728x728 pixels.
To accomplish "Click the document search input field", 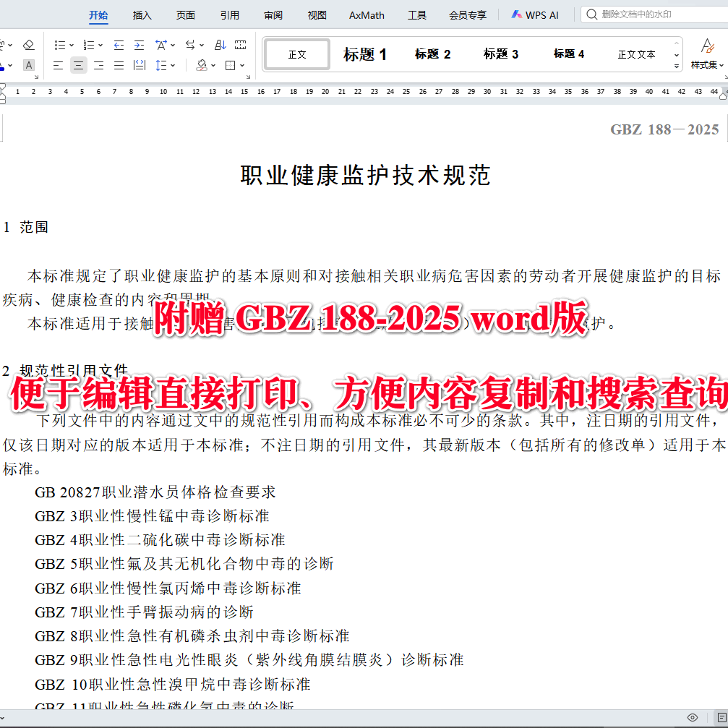I will click(x=651, y=14).
